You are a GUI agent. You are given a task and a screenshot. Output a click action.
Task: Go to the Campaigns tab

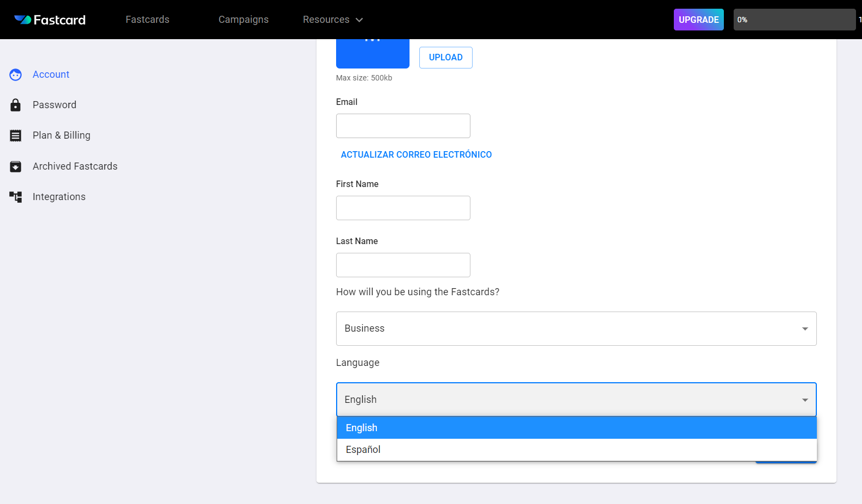[x=244, y=20]
